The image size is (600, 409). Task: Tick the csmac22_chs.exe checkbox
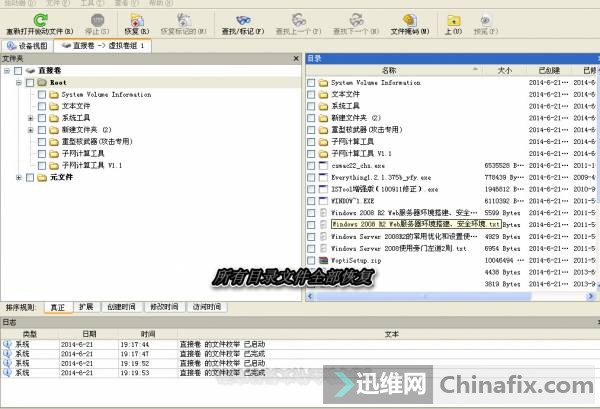coord(311,166)
